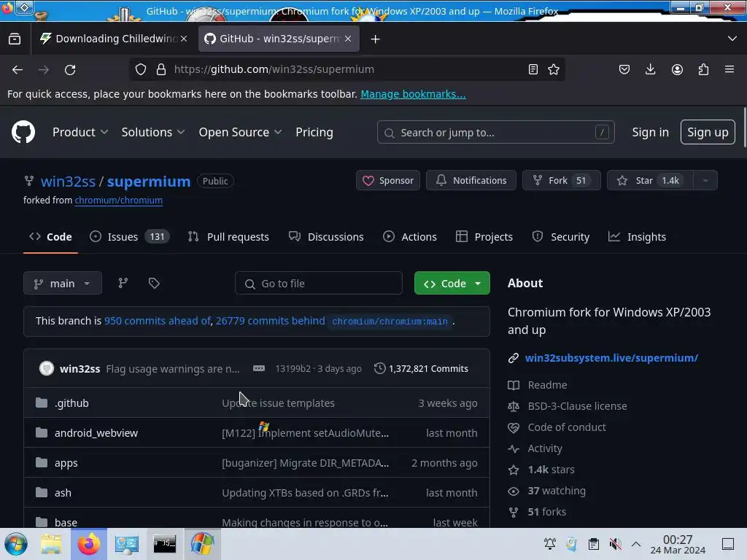Bookmark this page with the star icon
Image resolution: width=747 pixels, height=560 pixels.
click(554, 69)
